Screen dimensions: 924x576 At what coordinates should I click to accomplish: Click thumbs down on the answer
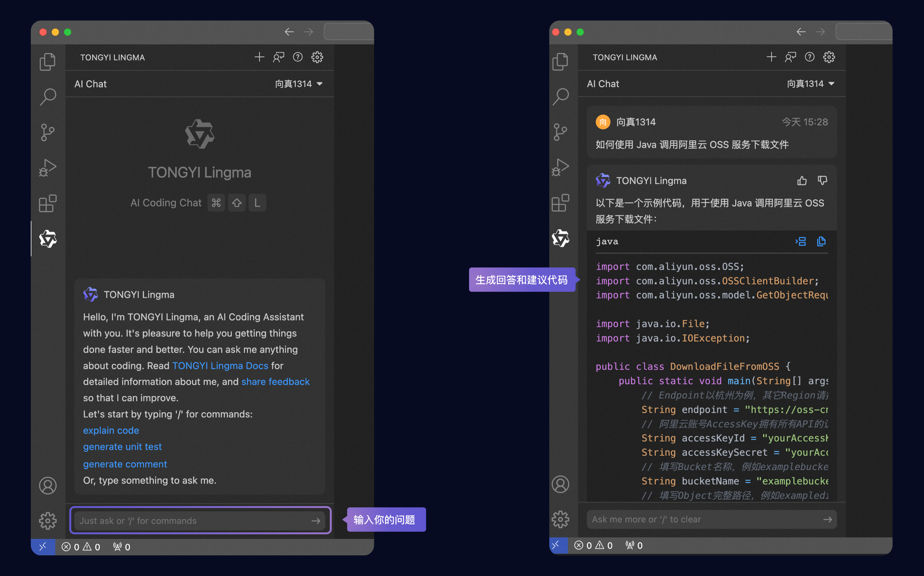[x=822, y=181]
